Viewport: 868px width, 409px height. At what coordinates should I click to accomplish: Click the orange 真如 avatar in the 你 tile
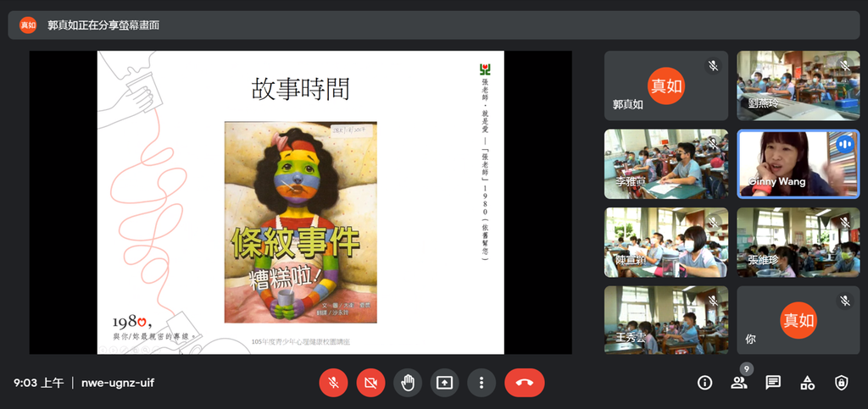[798, 320]
